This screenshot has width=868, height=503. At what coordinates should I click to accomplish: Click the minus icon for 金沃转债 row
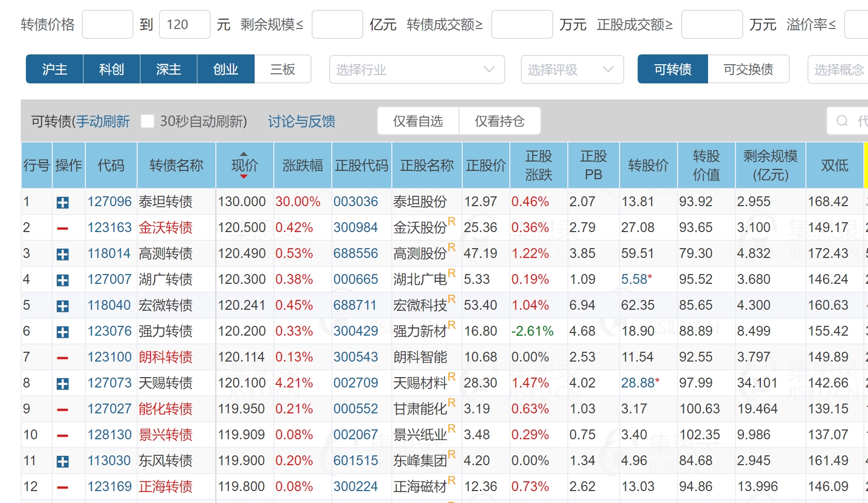pos(63,228)
